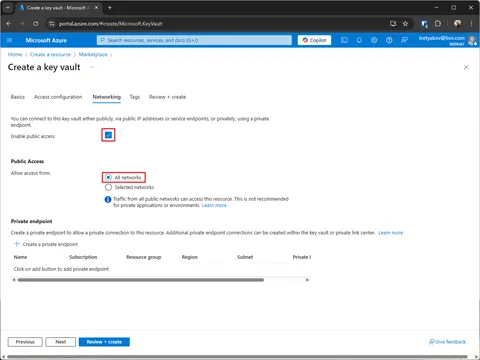
Task: Click the blue Review + create button
Action: tap(104, 342)
